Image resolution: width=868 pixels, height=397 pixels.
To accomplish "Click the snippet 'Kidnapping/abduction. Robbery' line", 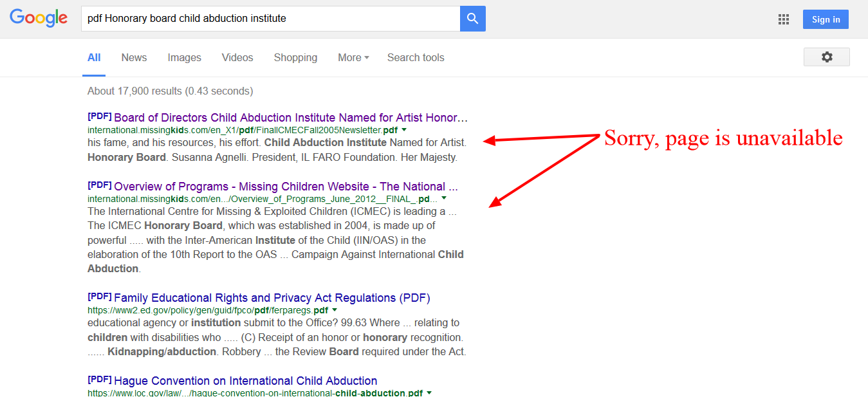I will pyautogui.click(x=277, y=352).
